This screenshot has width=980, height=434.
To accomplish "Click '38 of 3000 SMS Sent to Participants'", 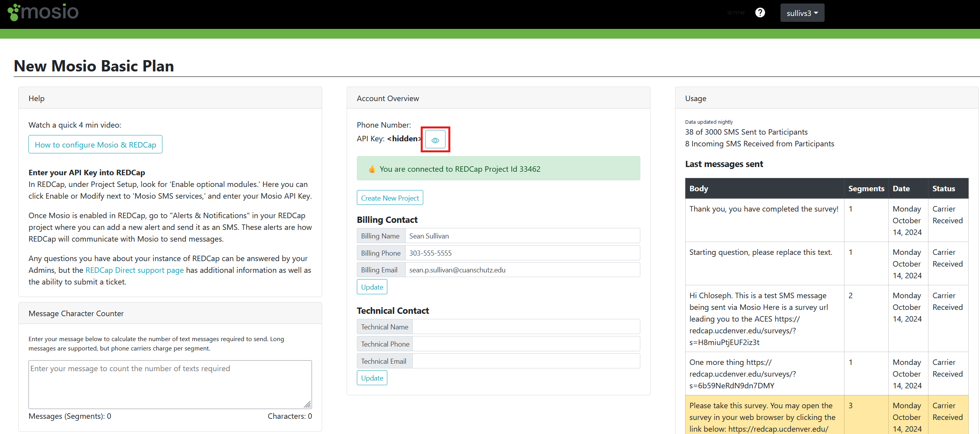I will click(746, 132).
